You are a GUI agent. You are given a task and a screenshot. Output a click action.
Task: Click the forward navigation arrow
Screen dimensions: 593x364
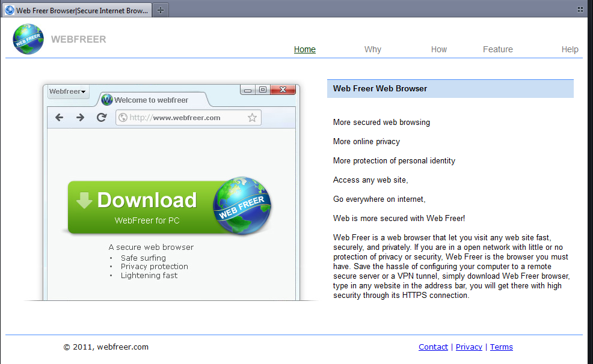(80, 117)
